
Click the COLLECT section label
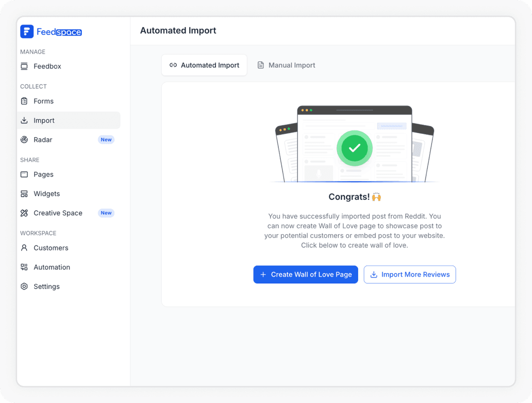click(x=33, y=87)
